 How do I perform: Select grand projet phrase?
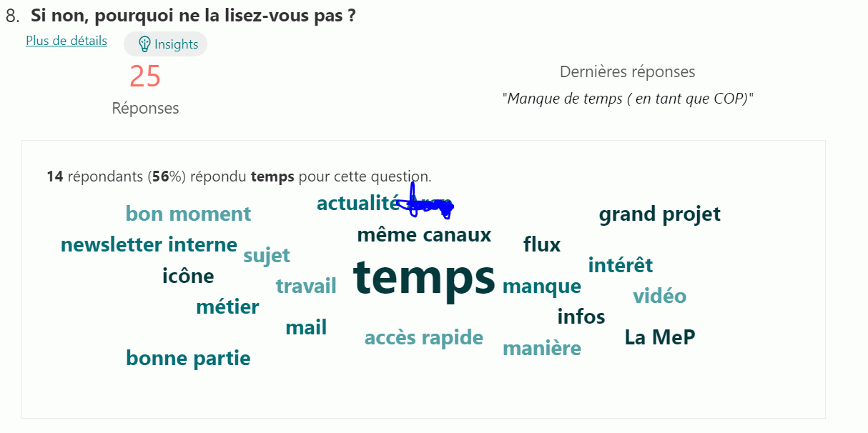pyautogui.click(x=660, y=214)
